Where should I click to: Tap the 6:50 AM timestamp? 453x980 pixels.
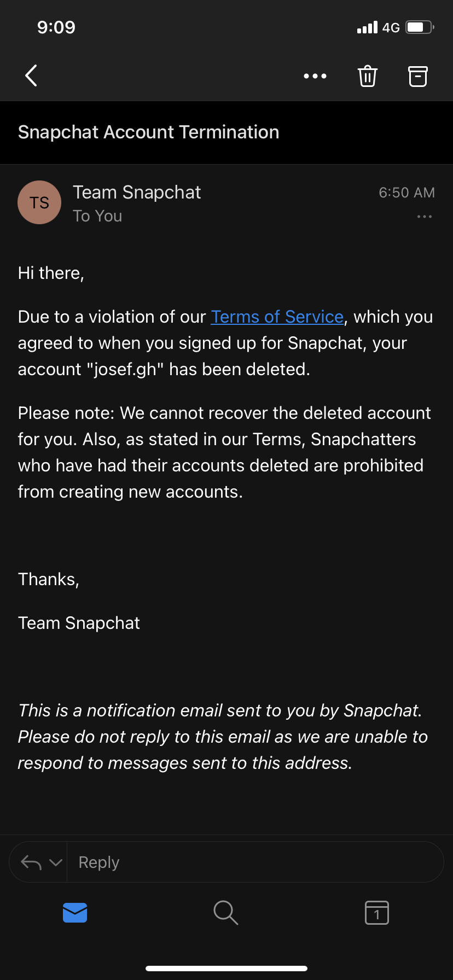(406, 192)
